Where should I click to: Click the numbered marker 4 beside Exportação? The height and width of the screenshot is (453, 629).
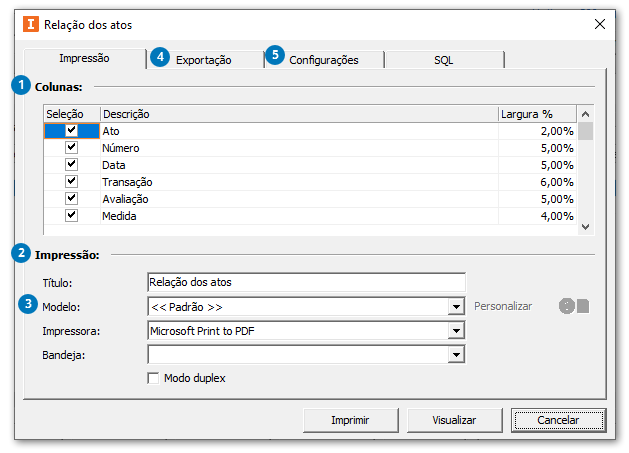[161, 58]
